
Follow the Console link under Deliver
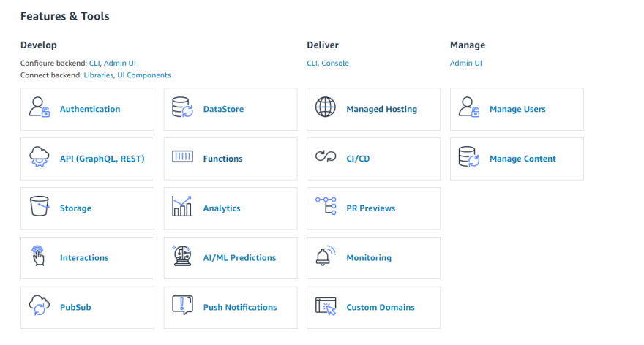coord(335,63)
